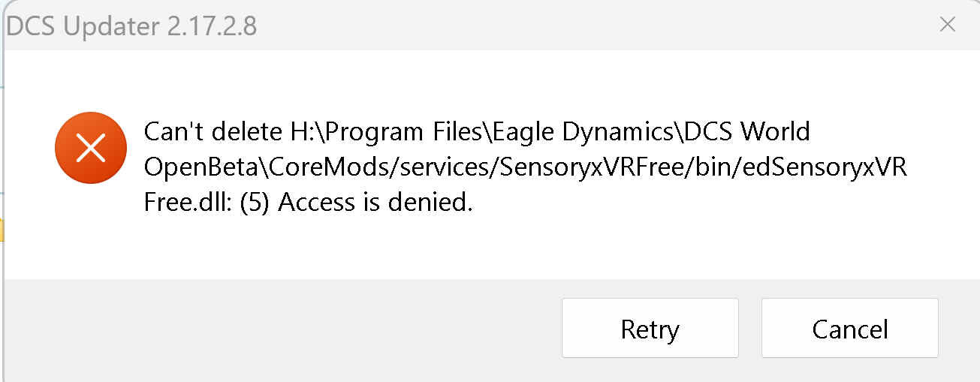The image size is (980, 382).
Task: Click the "OpenBeta" word in file path
Action: [x=198, y=167]
